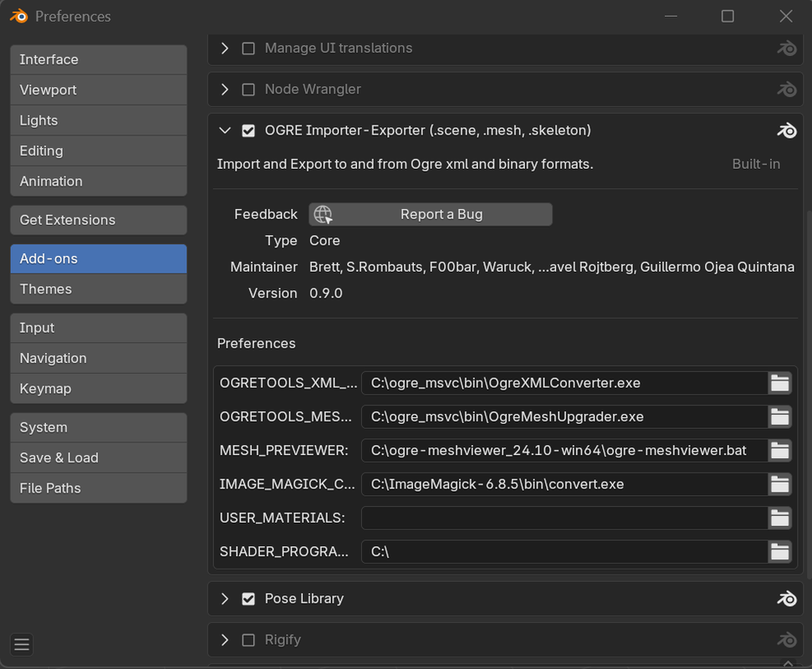Select the Add-ons section
The image size is (812, 669).
pyautogui.click(x=99, y=259)
